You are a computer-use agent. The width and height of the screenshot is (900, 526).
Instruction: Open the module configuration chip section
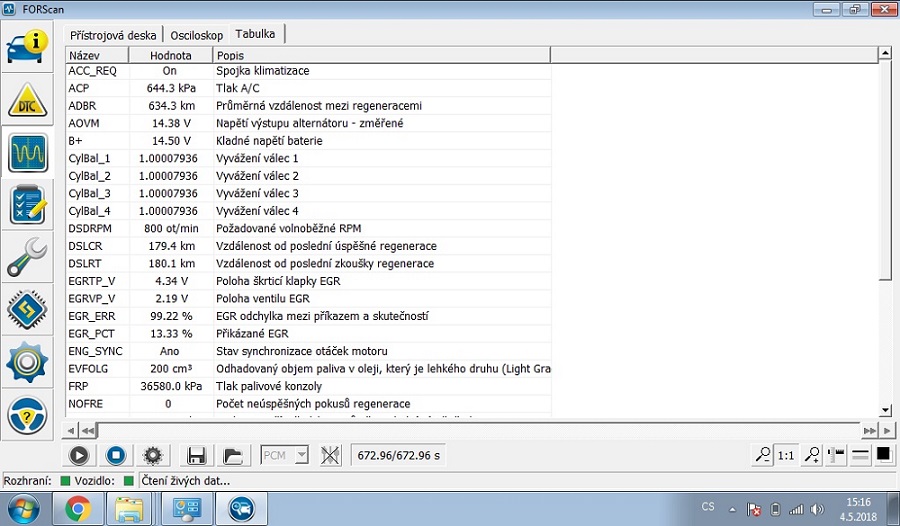[29, 310]
